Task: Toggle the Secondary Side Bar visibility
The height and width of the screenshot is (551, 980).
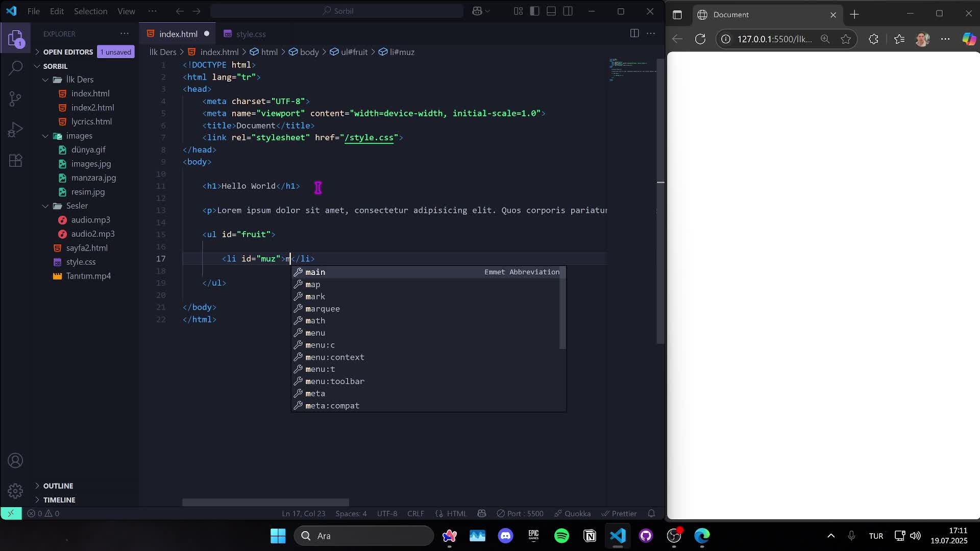Action: coord(568,11)
